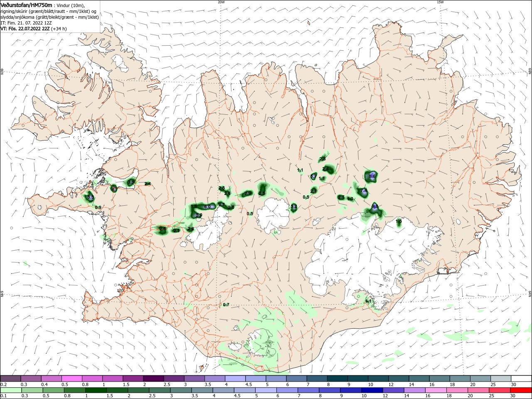Click the 5.2 precipitation value near Hofsjökull

pyautogui.click(x=293, y=207)
